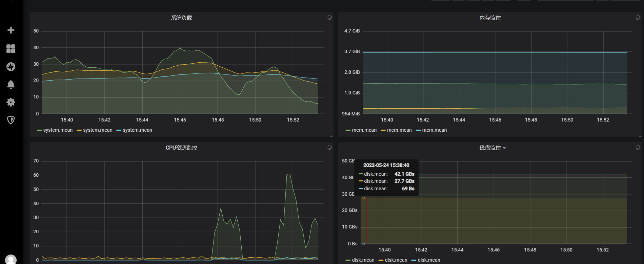Open the Create plus menu in sidebar

pos(11,30)
